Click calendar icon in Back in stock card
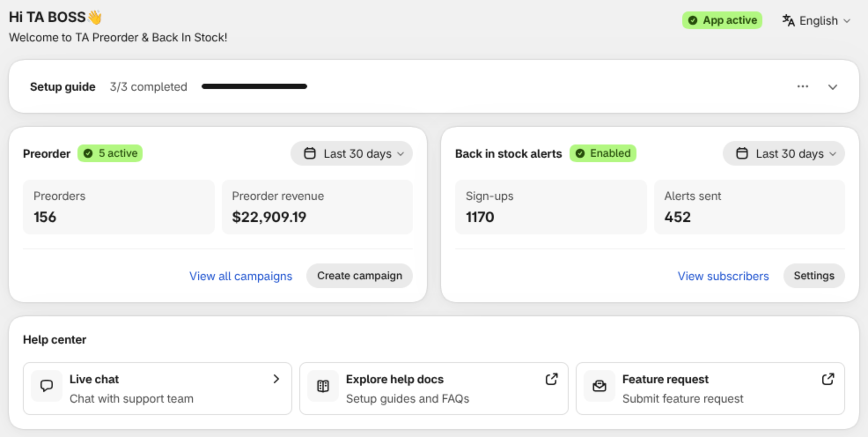 pyautogui.click(x=742, y=153)
